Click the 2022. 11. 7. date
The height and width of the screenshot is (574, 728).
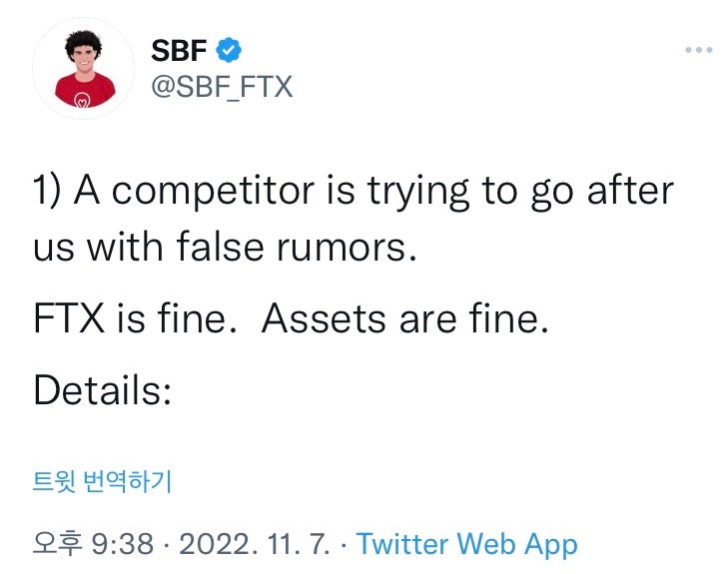(255, 544)
